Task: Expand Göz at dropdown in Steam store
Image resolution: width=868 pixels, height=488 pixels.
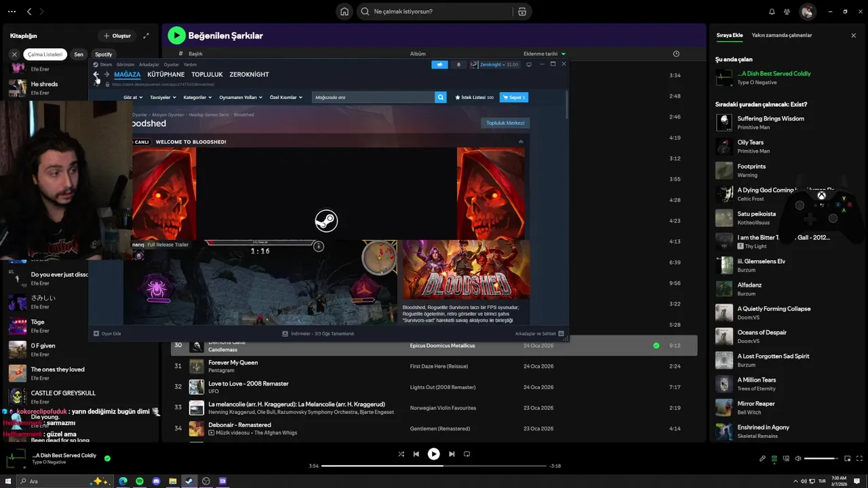Action: tap(132, 97)
